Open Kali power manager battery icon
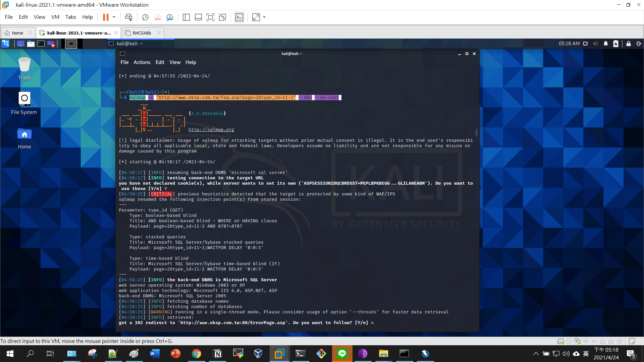The image size is (644, 362). [x=616, y=44]
